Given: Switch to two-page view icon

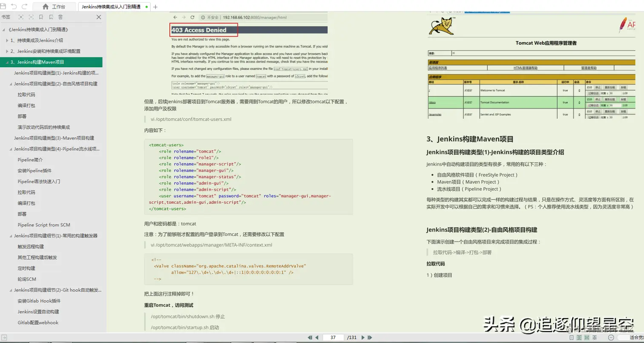Looking at the screenshot, I should [x=580, y=337].
